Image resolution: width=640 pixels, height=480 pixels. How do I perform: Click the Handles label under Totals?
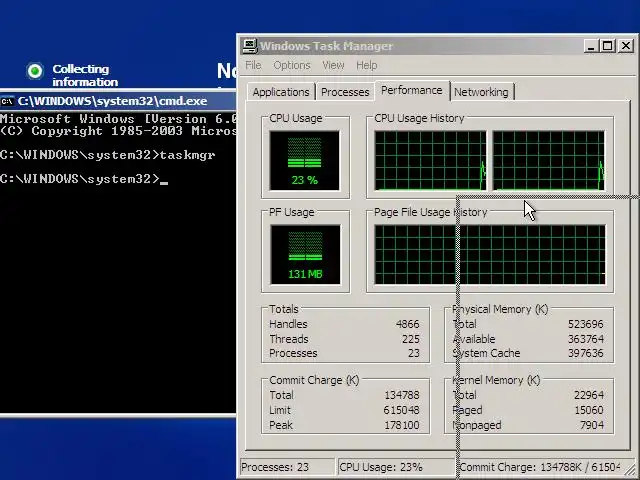pyautogui.click(x=288, y=324)
